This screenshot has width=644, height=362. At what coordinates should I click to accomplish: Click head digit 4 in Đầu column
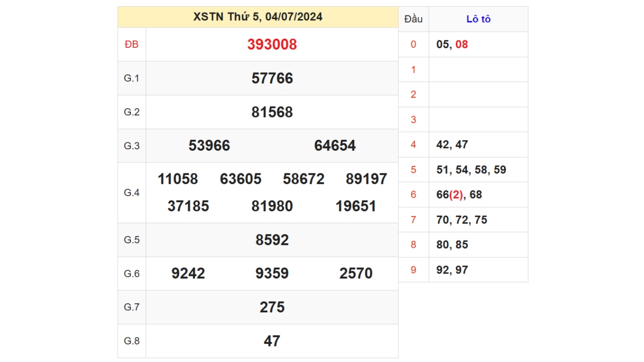[x=414, y=145]
